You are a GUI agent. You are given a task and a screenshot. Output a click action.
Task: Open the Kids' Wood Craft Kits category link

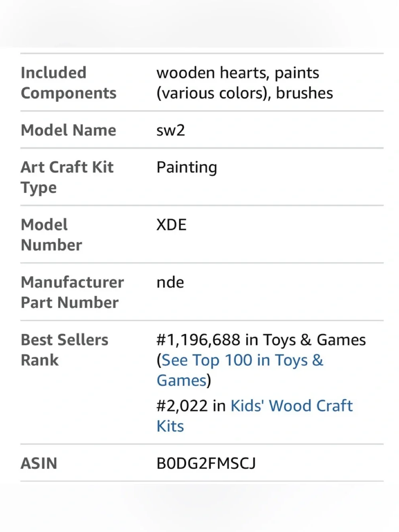coord(255,416)
